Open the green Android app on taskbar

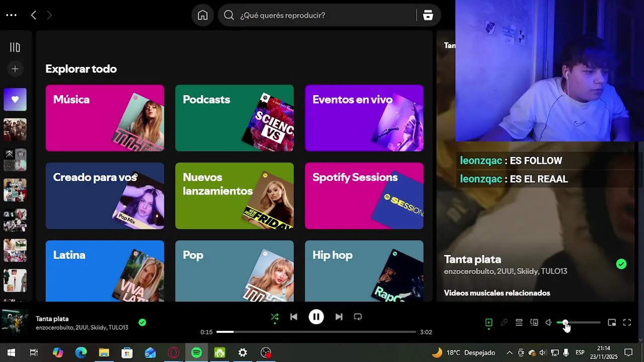[220, 353]
